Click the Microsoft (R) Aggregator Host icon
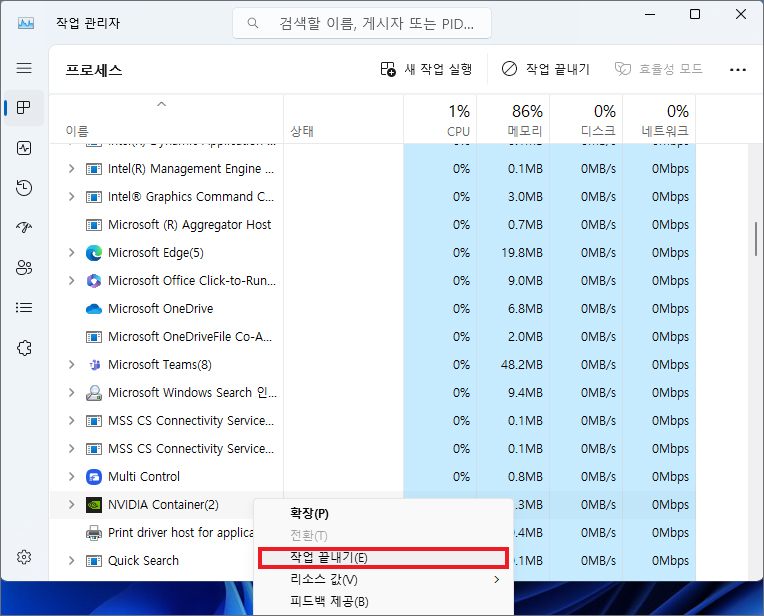The width and height of the screenshot is (764, 616). click(x=94, y=225)
